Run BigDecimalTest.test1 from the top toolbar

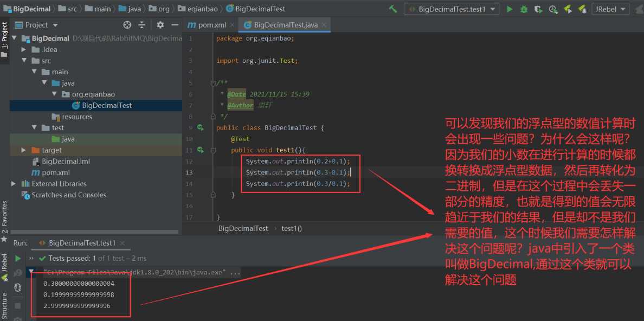(x=510, y=9)
